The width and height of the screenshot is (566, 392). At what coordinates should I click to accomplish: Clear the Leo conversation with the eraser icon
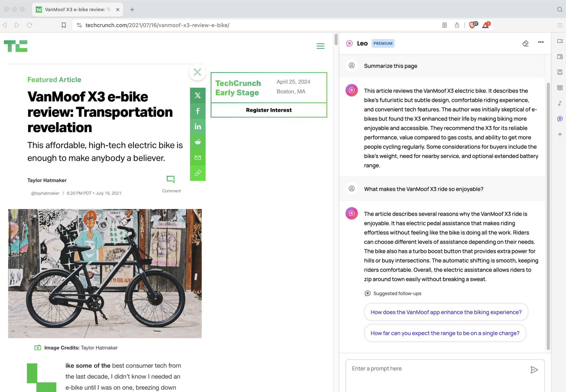tap(526, 43)
